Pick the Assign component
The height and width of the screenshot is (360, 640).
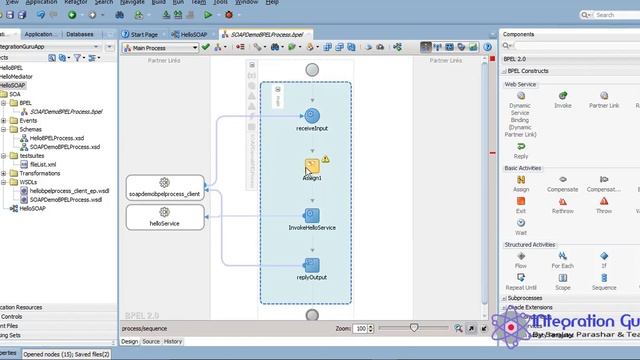(521, 184)
